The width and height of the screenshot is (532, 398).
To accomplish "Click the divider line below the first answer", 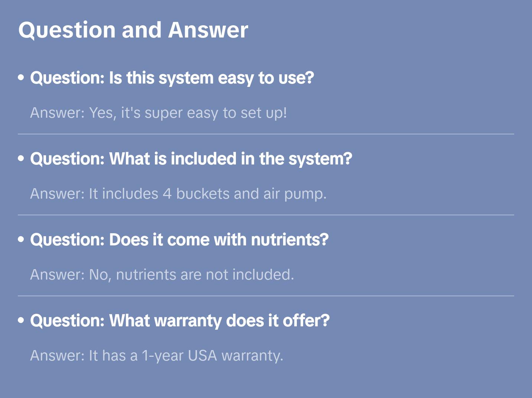I will pos(266,134).
